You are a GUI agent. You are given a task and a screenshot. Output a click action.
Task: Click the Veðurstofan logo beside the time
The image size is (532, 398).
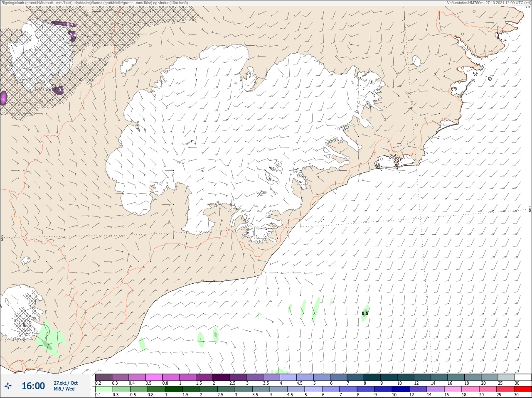click(x=8, y=386)
